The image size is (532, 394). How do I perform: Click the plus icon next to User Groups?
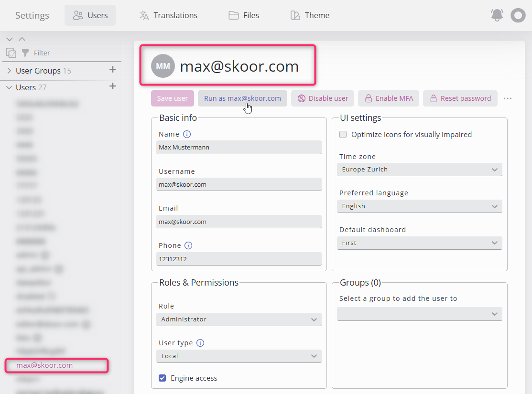coord(113,70)
